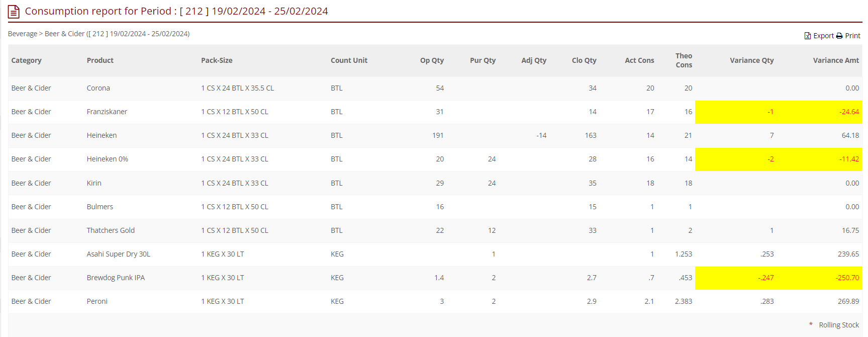The image size is (868, 337).
Task: Select the Pack-Size column header
Action: point(217,60)
